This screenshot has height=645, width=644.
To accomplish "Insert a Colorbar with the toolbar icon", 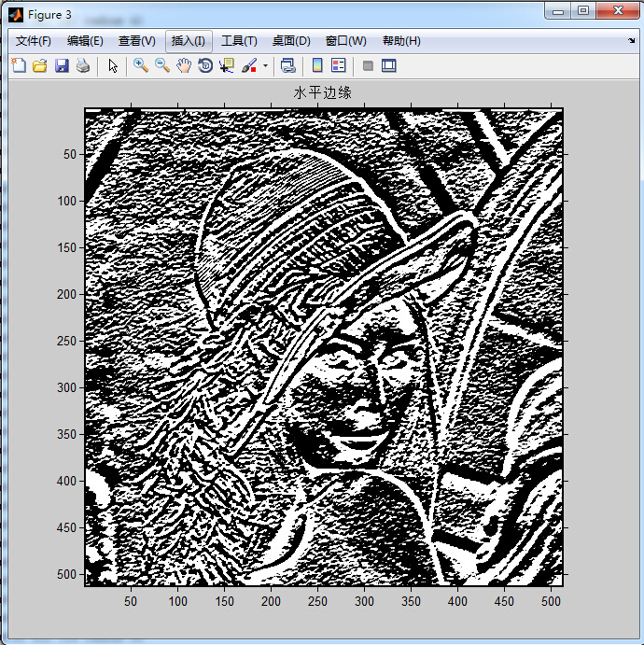I will [x=317, y=65].
